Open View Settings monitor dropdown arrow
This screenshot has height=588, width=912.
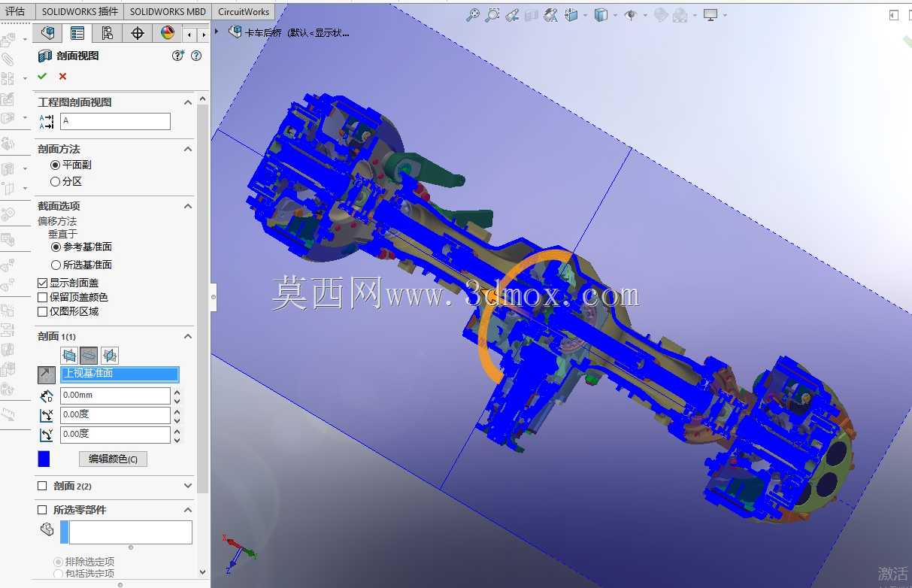point(725,15)
